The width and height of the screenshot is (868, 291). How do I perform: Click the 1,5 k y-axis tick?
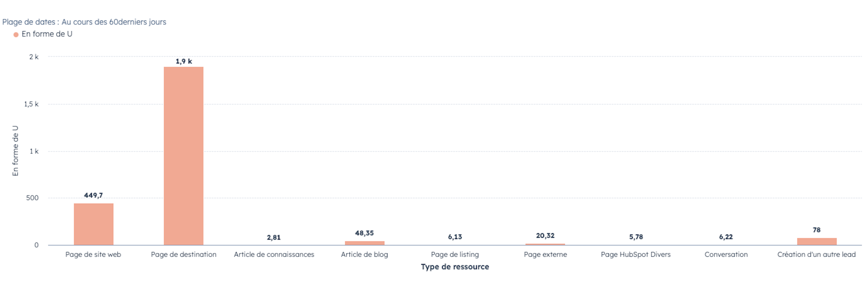(x=31, y=104)
